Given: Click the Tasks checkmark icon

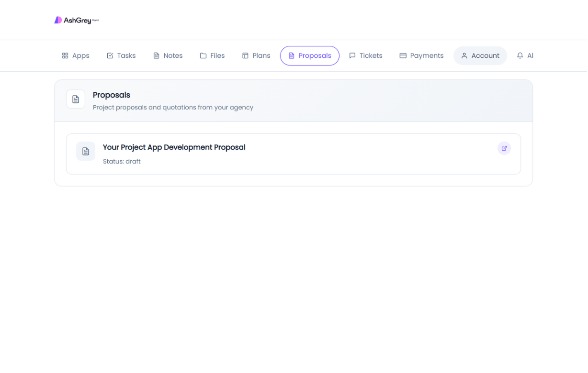Looking at the screenshot, I should 110,56.
